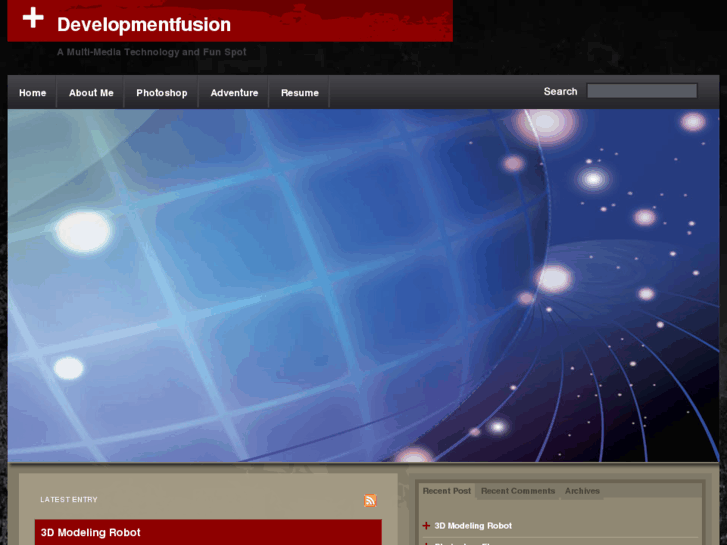The width and height of the screenshot is (727, 545).
Task: Click the LATEST ENTRY label
Action: [x=69, y=500]
